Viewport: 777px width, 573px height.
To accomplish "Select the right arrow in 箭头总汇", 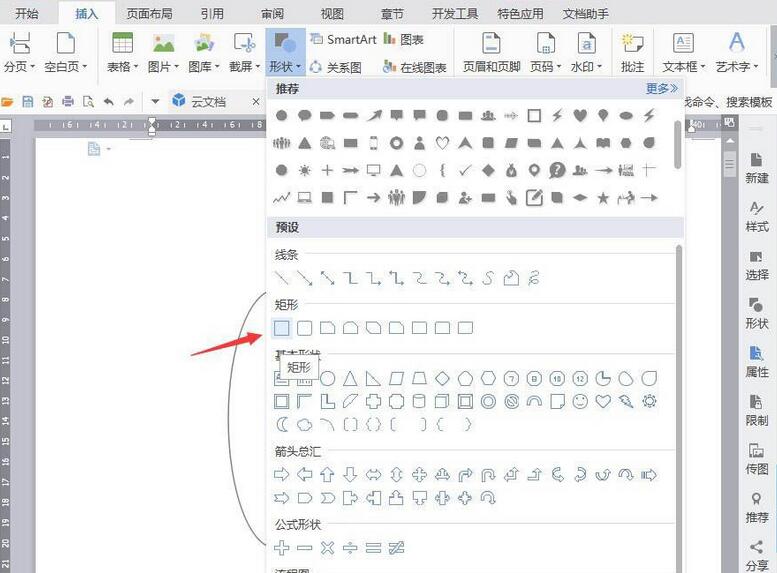I will (x=281, y=475).
